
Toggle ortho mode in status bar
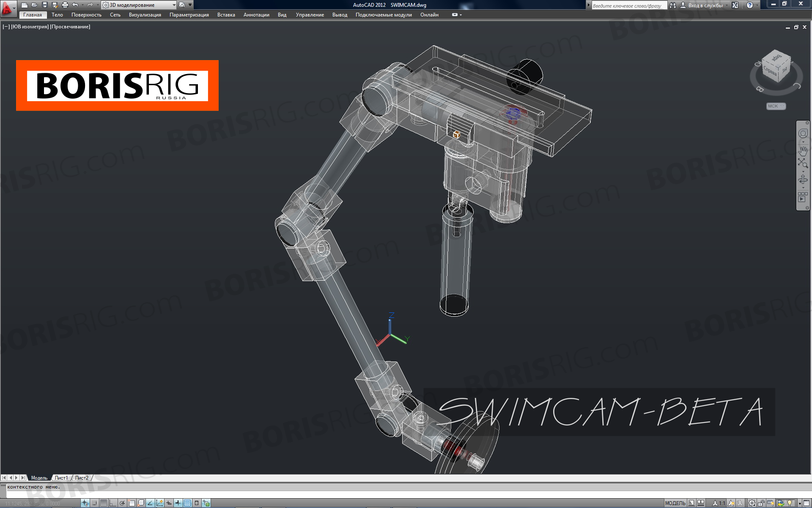pos(113,503)
